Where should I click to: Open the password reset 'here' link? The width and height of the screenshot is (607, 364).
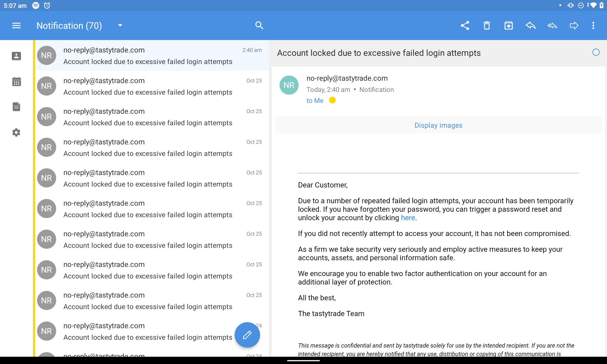(408, 218)
